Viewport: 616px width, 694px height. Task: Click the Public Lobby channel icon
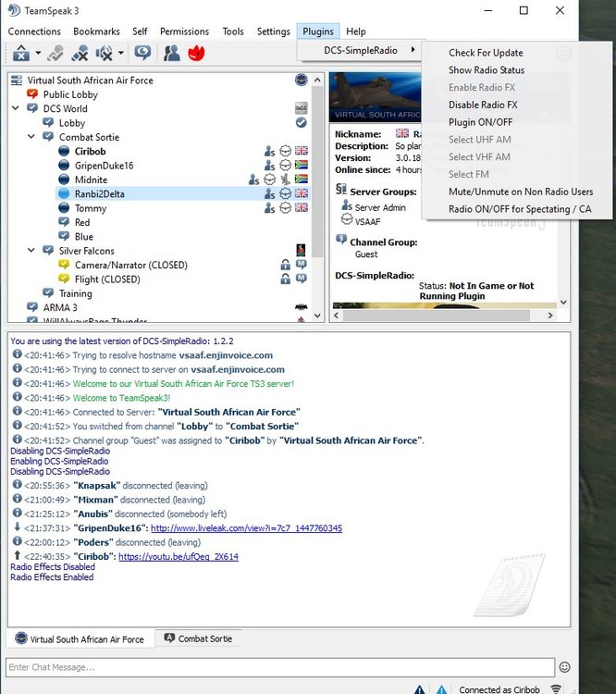pyautogui.click(x=32, y=93)
